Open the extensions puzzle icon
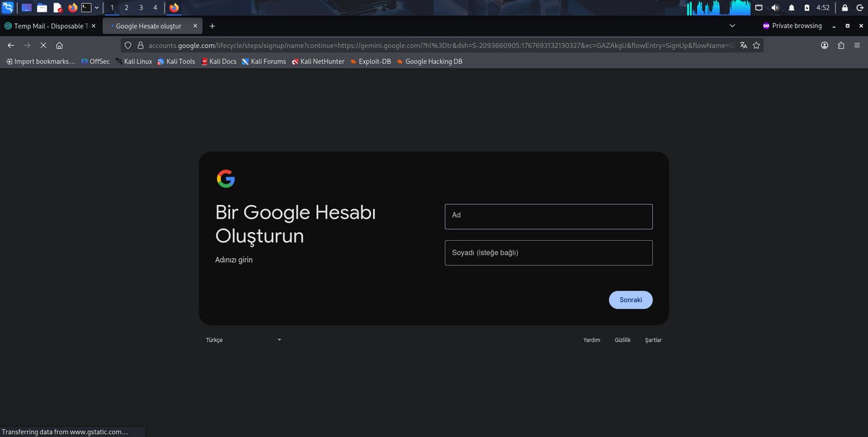 pos(841,45)
